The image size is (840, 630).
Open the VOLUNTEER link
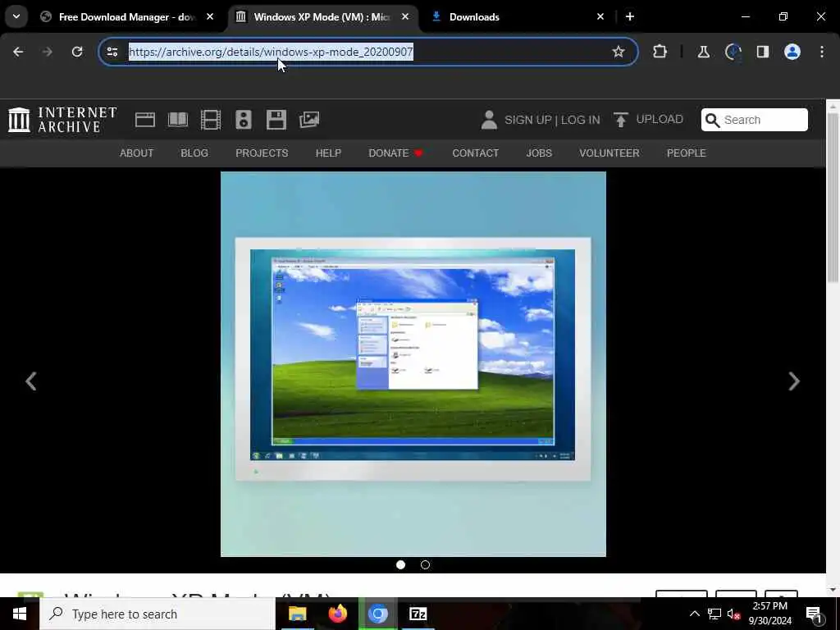pyautogui.click(x=609, y=153)
